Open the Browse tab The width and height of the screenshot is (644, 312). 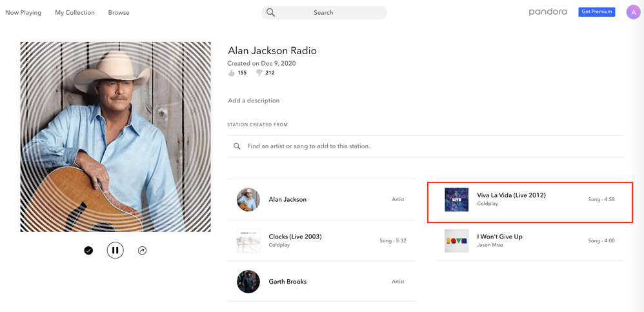pos(119,12)
